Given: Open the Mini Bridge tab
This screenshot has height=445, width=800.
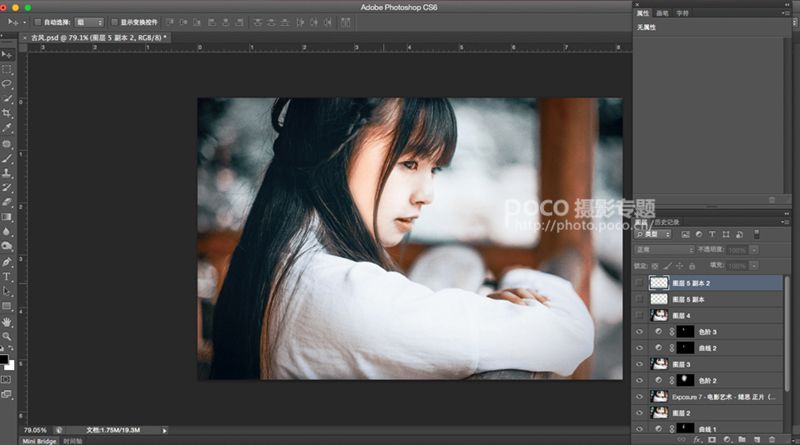Looking at the screenshot, I should click(39, 441).
